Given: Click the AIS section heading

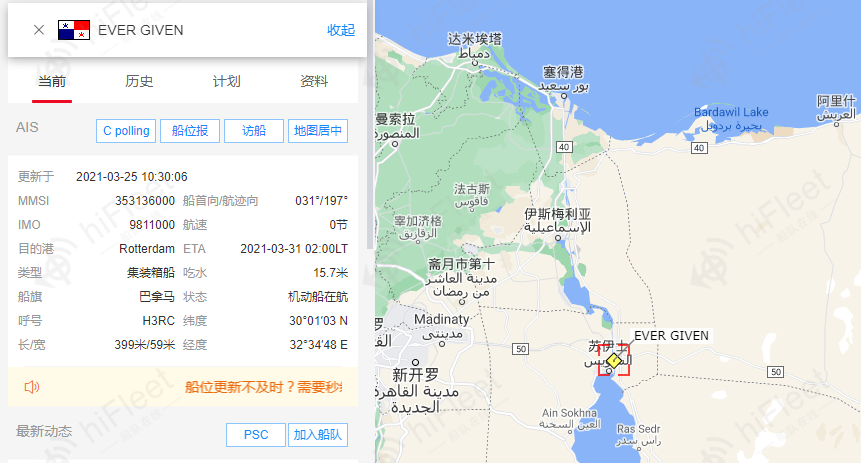Looking at the screenshot, I should (x=27, y=127).
